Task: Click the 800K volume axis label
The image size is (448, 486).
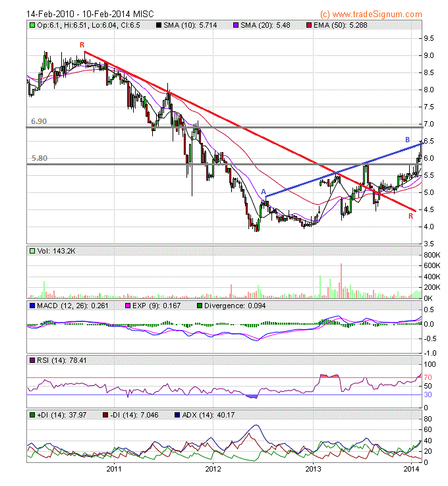Action: point(432,255)
